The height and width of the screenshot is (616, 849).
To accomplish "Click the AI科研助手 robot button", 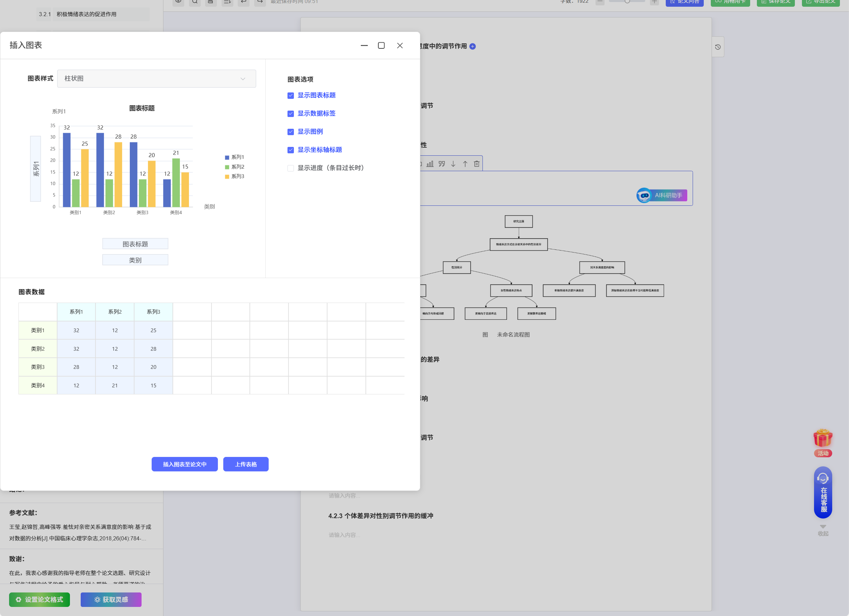I will click(661, 195).
